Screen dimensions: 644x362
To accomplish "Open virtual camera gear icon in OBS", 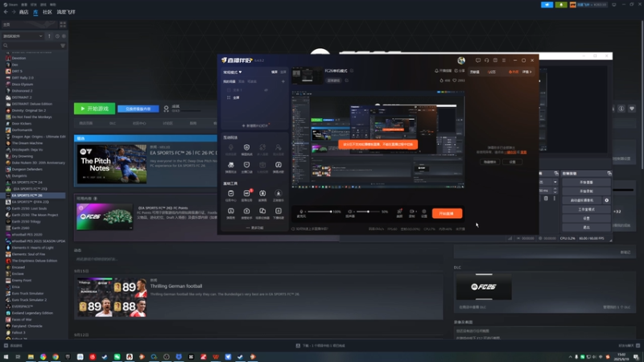I will 607,200.
